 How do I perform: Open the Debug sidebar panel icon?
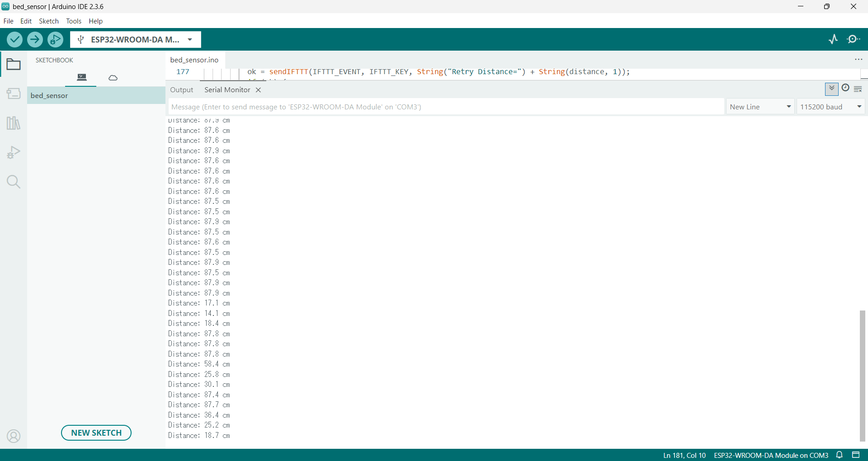click(x=14, y=152)
